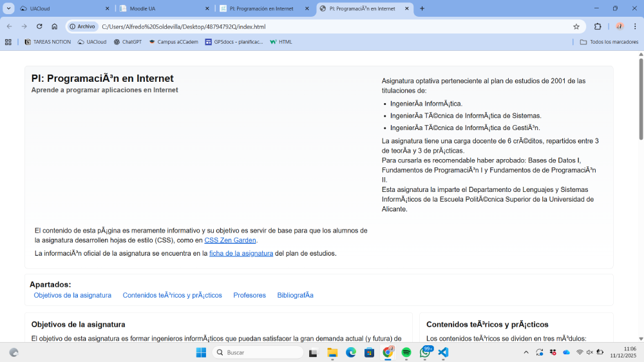Click the browser home icon
Viewport: 644px width, 362px height.
click(55, 26)
